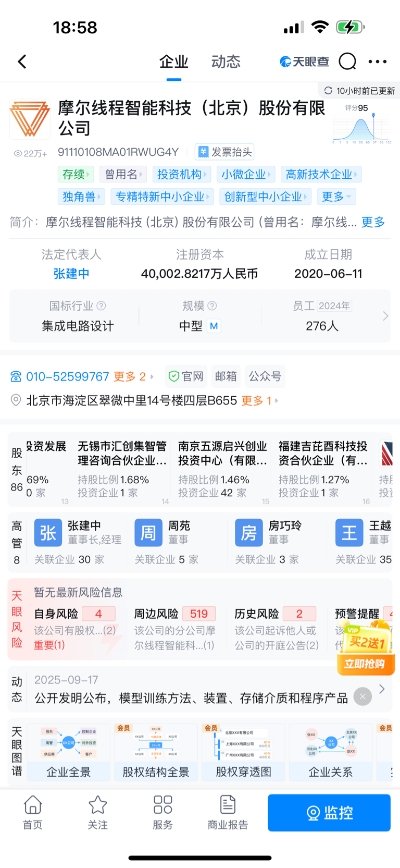Tap the 规模 help question icon
Image resolution: width=400 pixels, height=868 pixels.
(x=212, y=306)
